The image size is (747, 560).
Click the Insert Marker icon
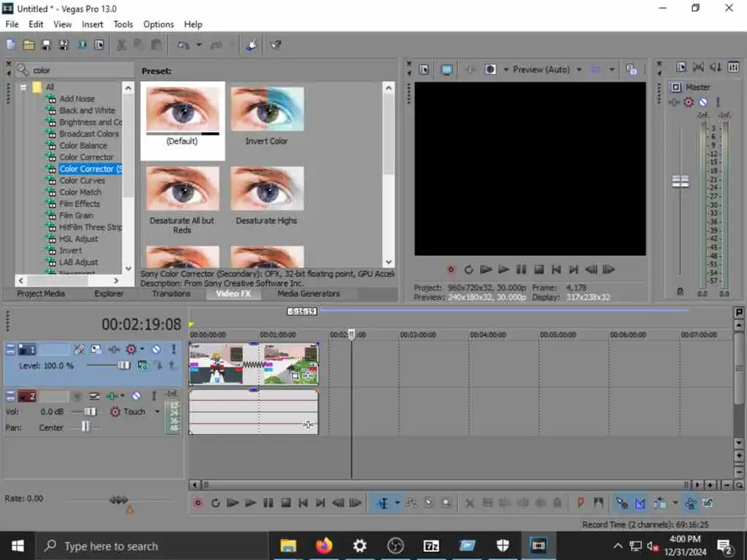[581, 503]
